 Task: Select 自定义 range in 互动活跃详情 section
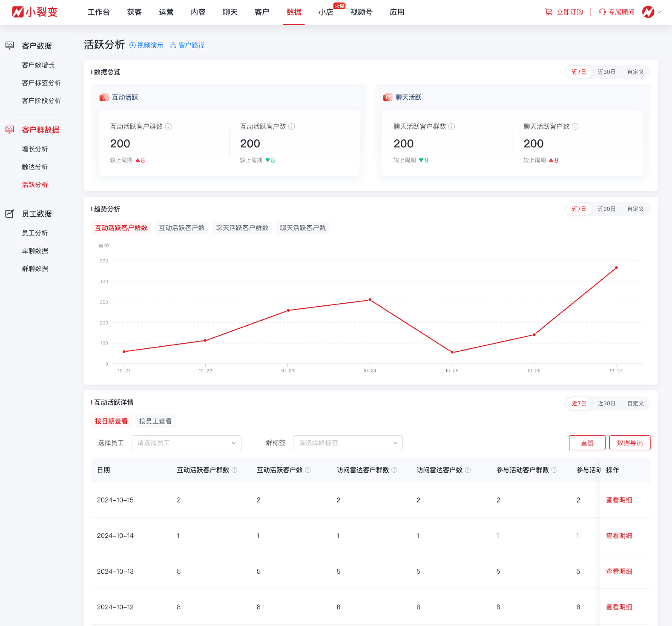[635, 403]
